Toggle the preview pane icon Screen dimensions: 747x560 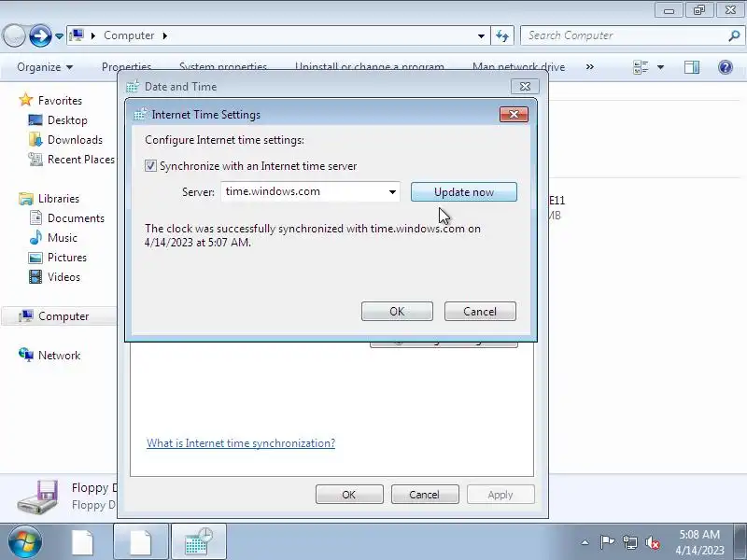692,67
